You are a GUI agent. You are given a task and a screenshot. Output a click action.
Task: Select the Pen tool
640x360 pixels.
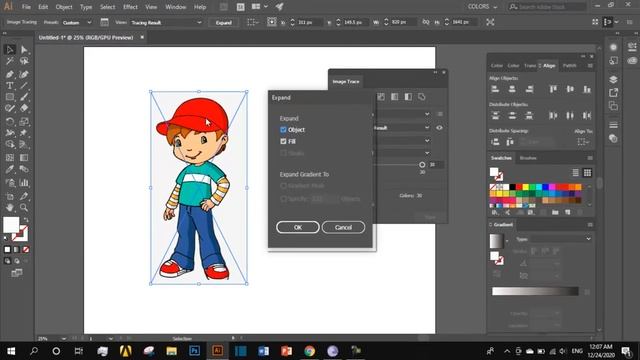click(10, 74)
